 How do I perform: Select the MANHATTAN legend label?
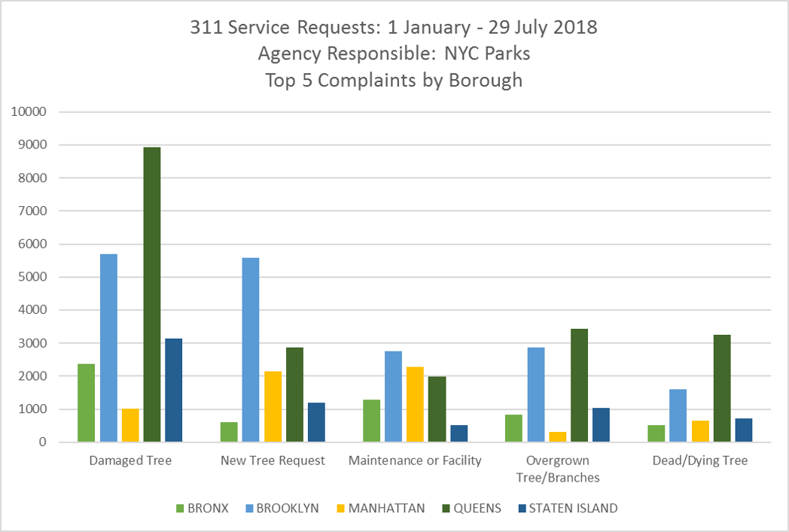pyautogui.click(x=386, y=509)
